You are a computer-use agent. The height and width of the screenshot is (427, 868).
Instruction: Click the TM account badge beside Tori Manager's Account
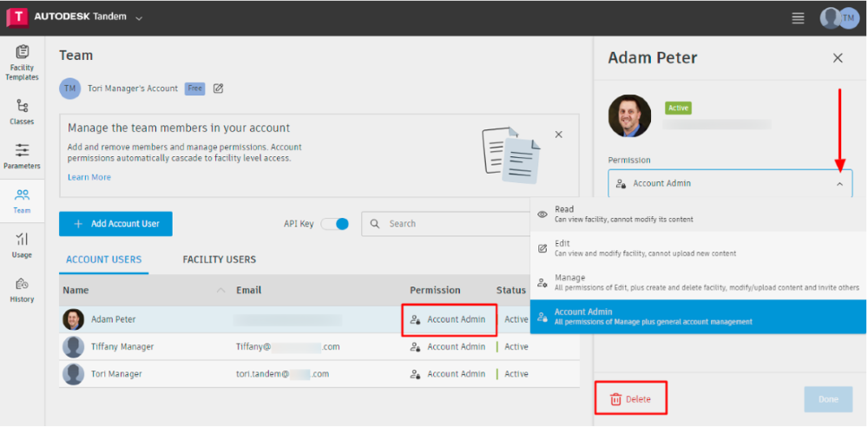click(69, 88)
